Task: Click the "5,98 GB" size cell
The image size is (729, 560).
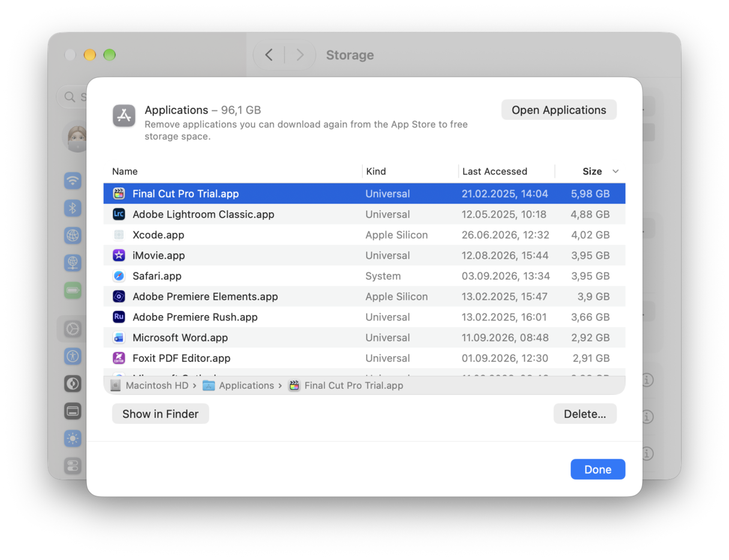Action: 590,194
